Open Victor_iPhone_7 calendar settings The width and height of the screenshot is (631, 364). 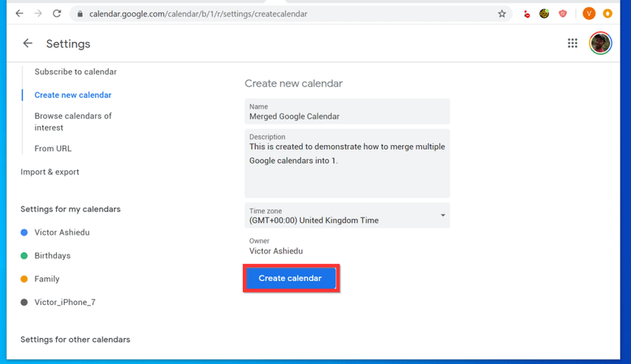[x=65, y=303]
